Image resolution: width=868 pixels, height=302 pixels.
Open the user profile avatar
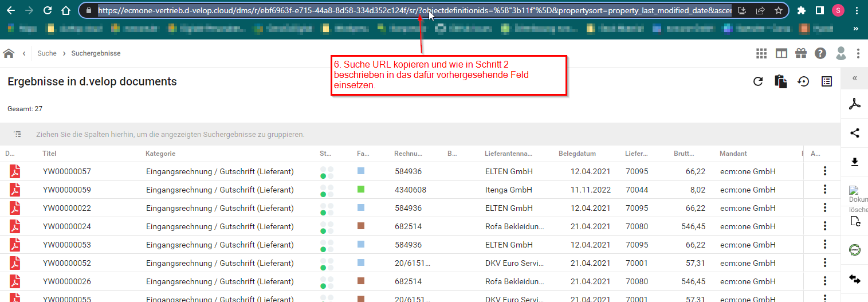pyautogui.click(x=840, y=53)
